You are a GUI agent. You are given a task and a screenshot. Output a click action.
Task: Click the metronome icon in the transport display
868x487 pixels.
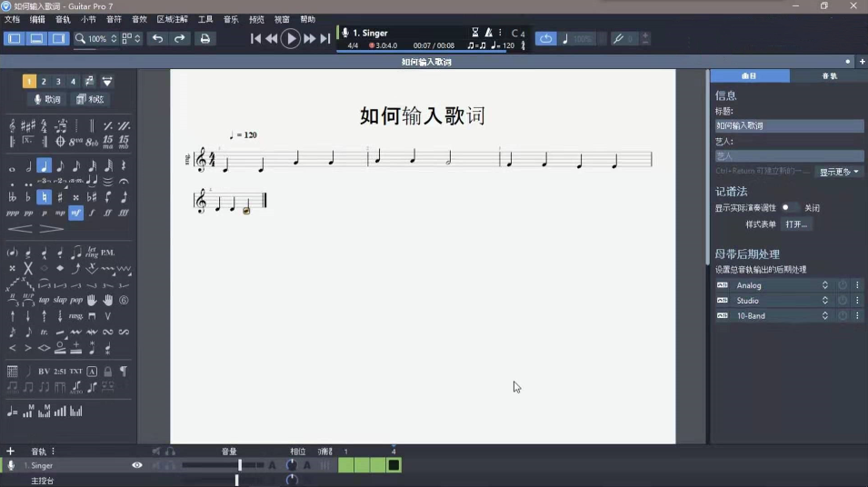(489, 33)
